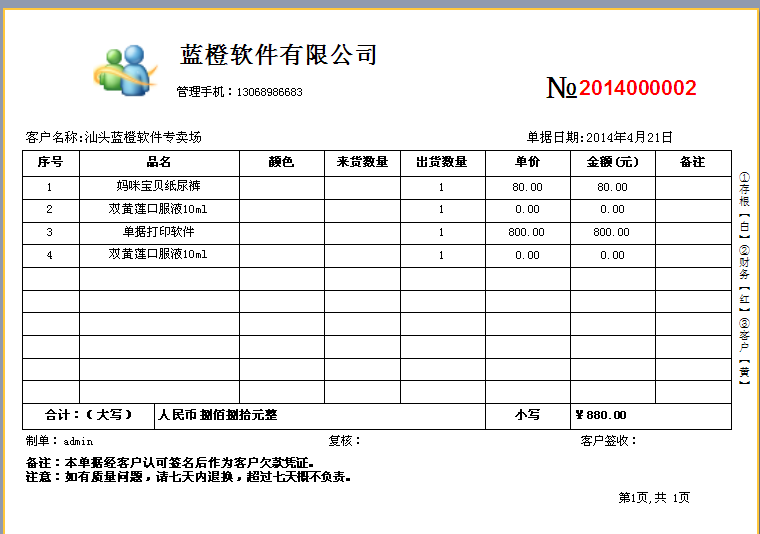Click the document date 2014年4月21日
Image resolution: width=760 pixels, height=534 pixels.
point(629,138)
